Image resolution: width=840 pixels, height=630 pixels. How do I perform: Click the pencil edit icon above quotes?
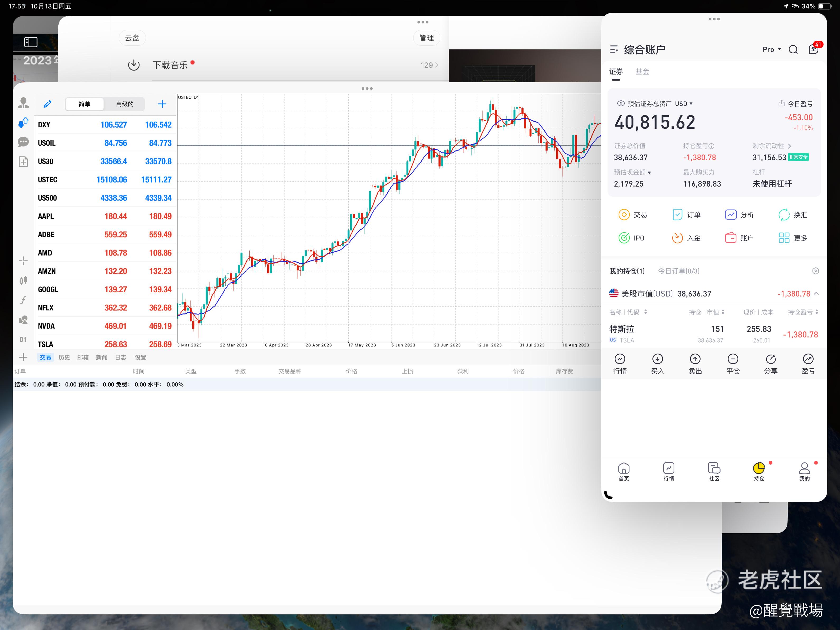48,104
